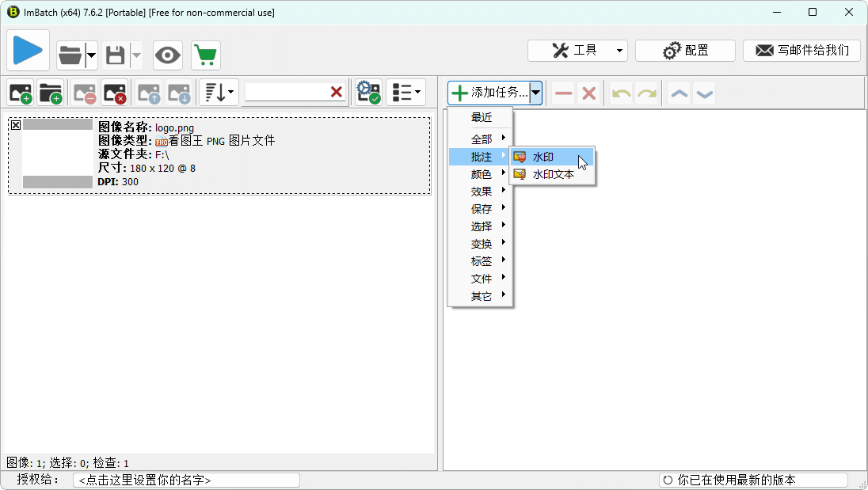Open the 颜色 menu entry
This screenshot has width=868, height=490.
coord(481,174)
